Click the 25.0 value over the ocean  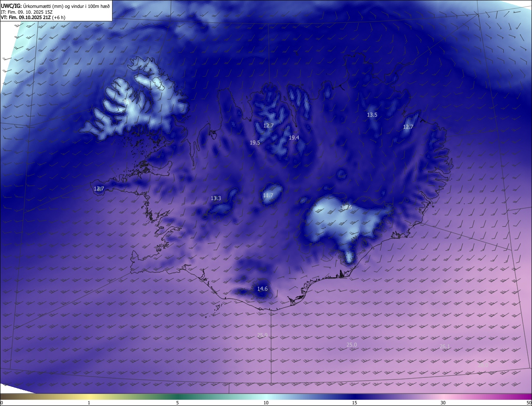point(352,345)
